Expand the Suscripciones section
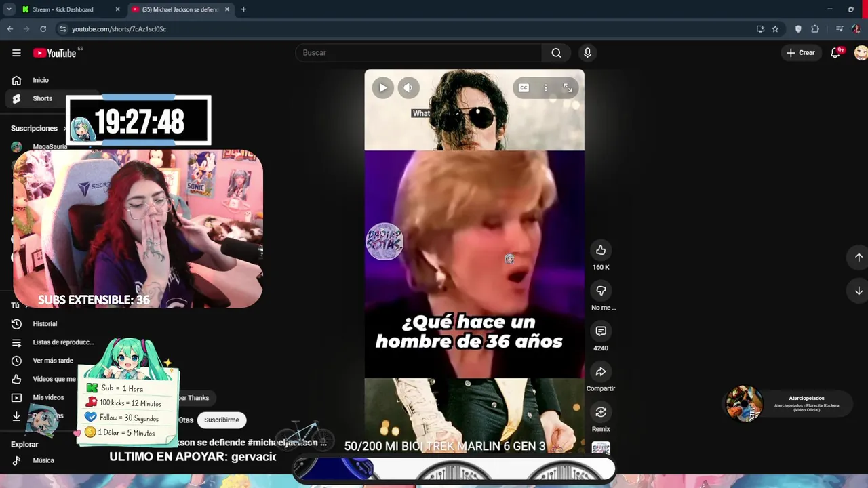Screen dimensions: 868x488 (39, 128)
